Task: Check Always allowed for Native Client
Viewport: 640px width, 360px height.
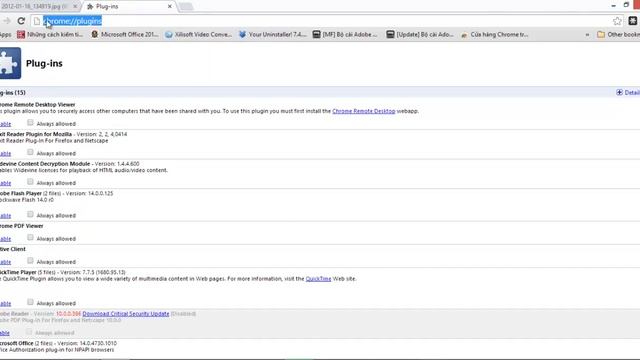Action: [x=30, y=261]
